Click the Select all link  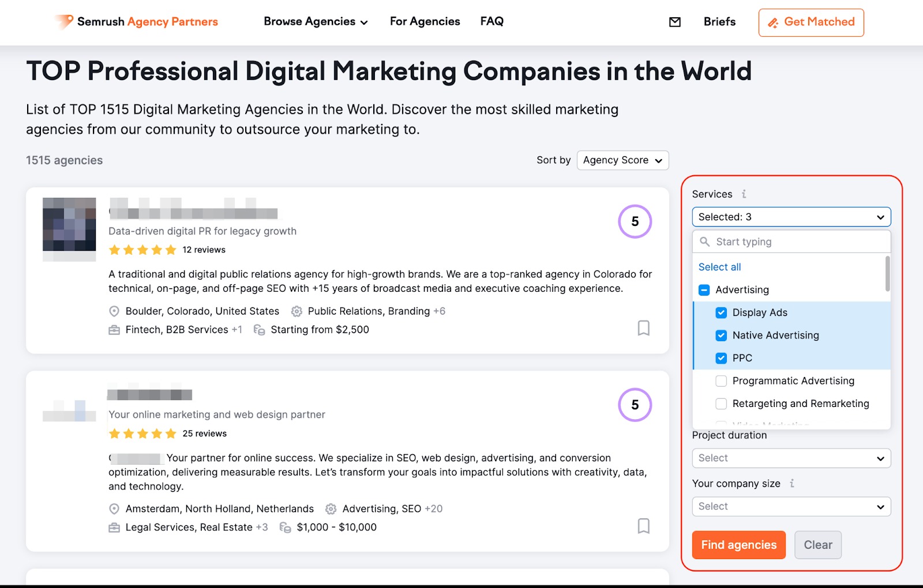719,267
